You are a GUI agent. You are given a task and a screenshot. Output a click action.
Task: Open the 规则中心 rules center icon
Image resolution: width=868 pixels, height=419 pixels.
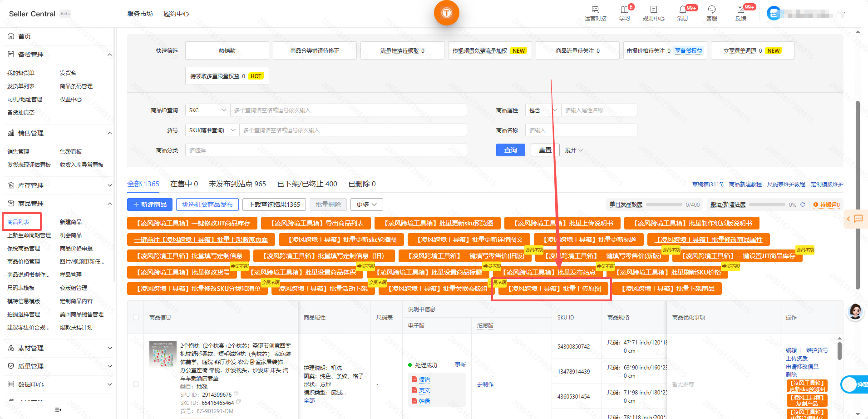pyautogui.click(x=654, y=10)
